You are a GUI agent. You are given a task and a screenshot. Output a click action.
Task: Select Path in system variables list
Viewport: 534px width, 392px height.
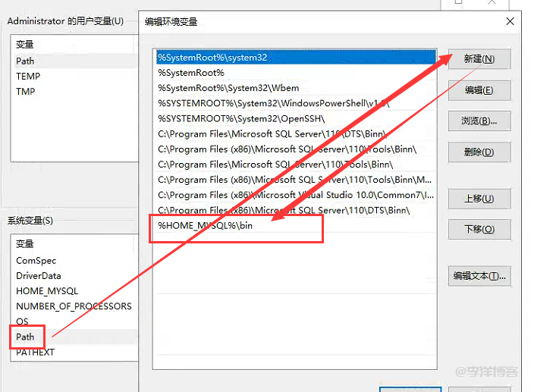[x=26, y=337]
